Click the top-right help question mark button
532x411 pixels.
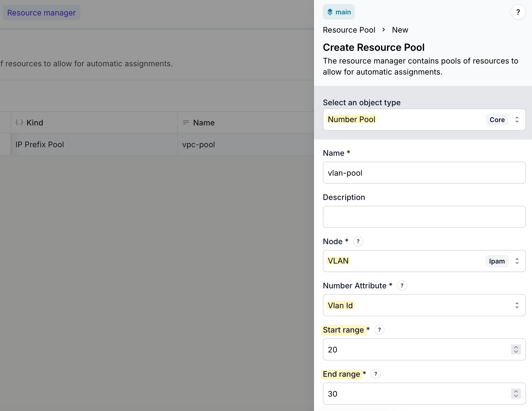[x=518, y=12]
